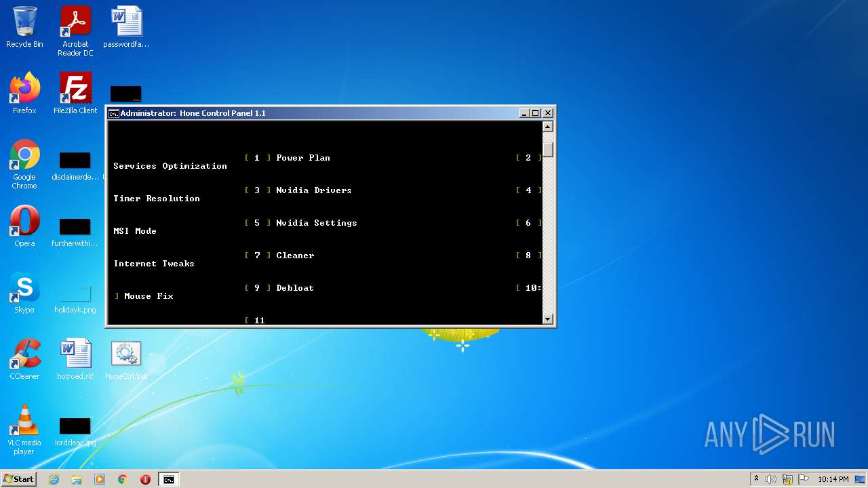868x488 pixels.
Task: Click the console vertical scrollbar thumb
Action: (x=548, y=150)
